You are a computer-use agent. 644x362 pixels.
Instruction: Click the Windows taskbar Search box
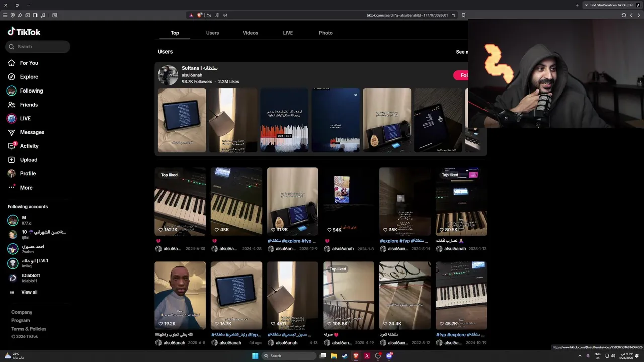coord(288,356)
